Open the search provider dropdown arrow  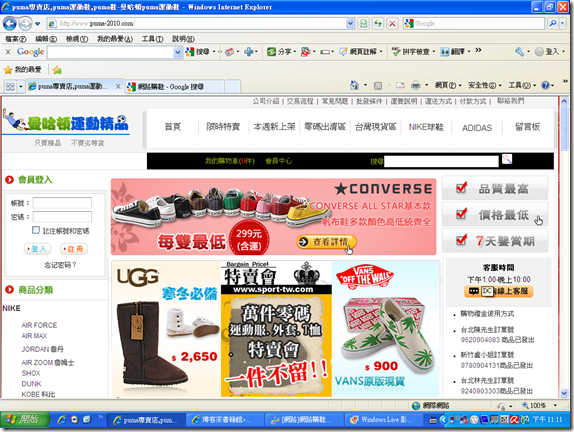pos(563,23)
